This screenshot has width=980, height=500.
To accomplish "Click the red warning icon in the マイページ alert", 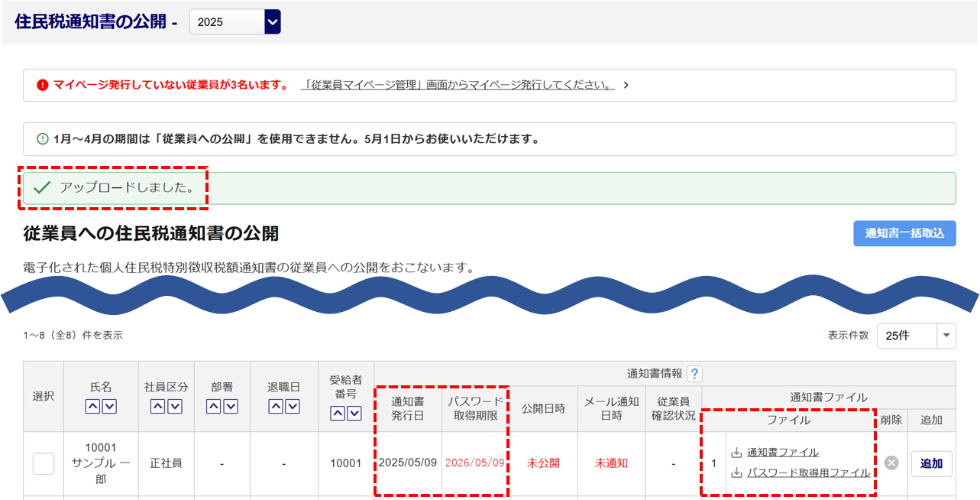I will pos(43,85).
